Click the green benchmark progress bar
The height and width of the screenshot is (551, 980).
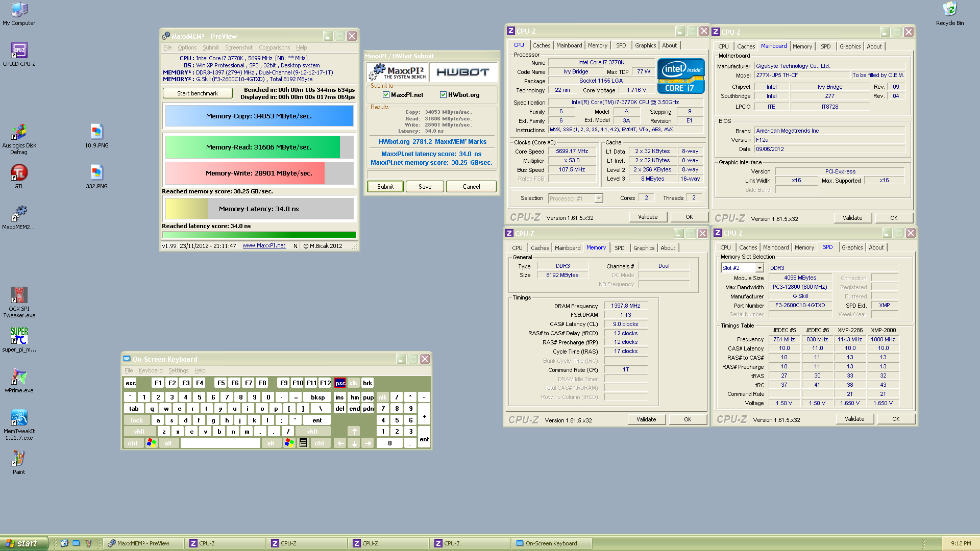tap(259, 235)
